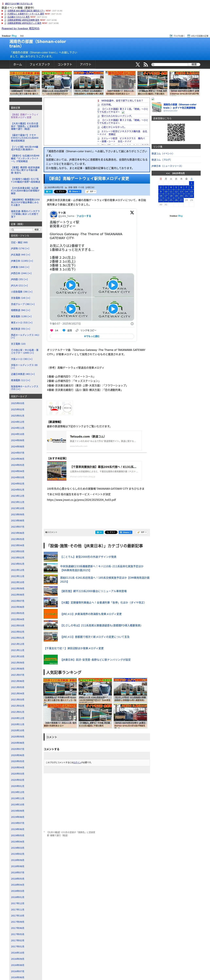Copy the tweet link with the リンクをコピー icon
Image resolution: width=210 pixels, height=980 pixels.
[x=77, y=330]
